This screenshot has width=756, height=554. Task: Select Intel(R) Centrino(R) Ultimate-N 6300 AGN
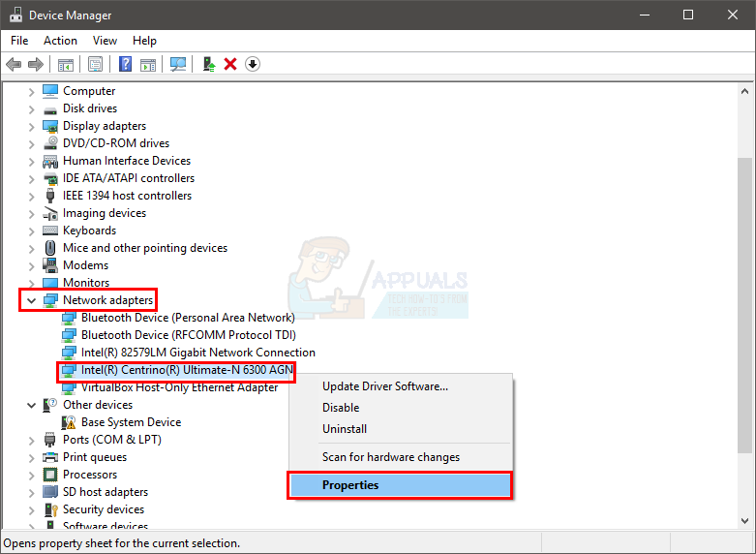pos(187,370)
